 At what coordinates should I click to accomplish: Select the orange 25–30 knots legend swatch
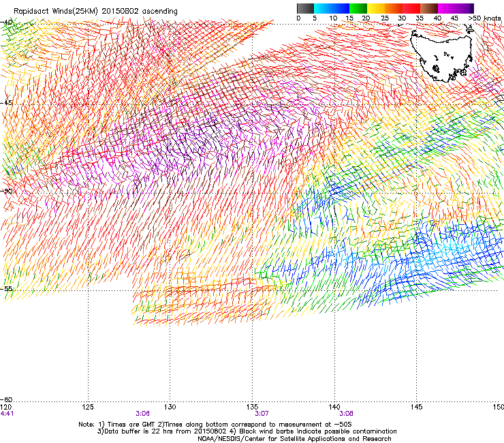(x=394, y=8)
